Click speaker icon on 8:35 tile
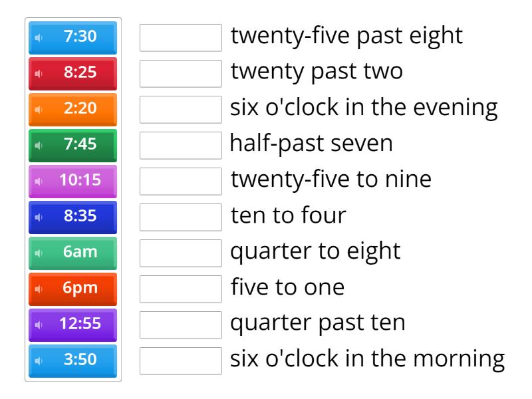 39,217
